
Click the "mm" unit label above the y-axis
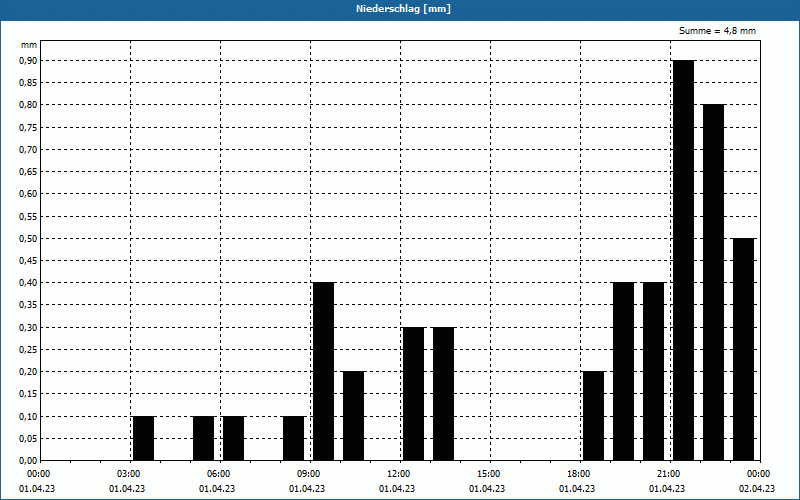click(x=29, y=45)
